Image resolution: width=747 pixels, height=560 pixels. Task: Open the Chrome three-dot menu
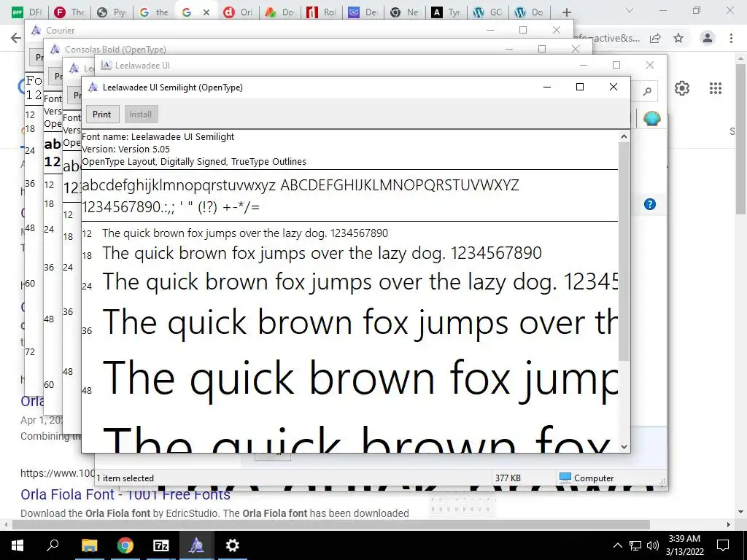click(731, 38)
